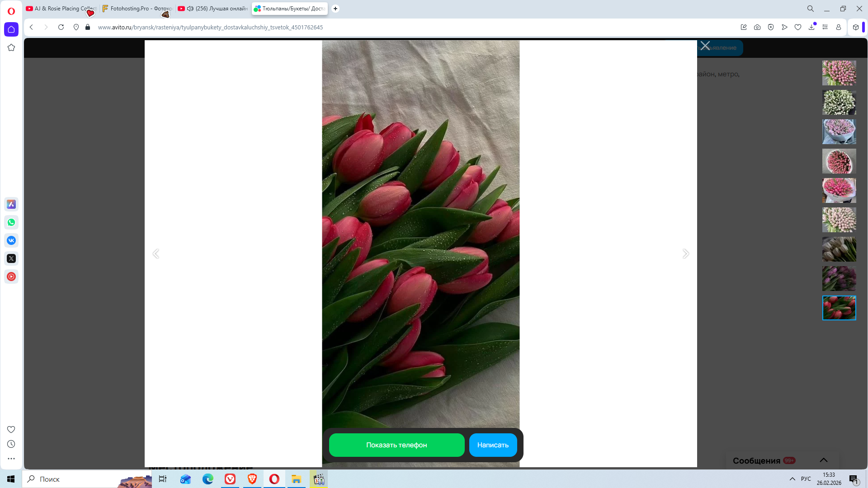Open X (Twitter) sidebar panel

point(11,258)
